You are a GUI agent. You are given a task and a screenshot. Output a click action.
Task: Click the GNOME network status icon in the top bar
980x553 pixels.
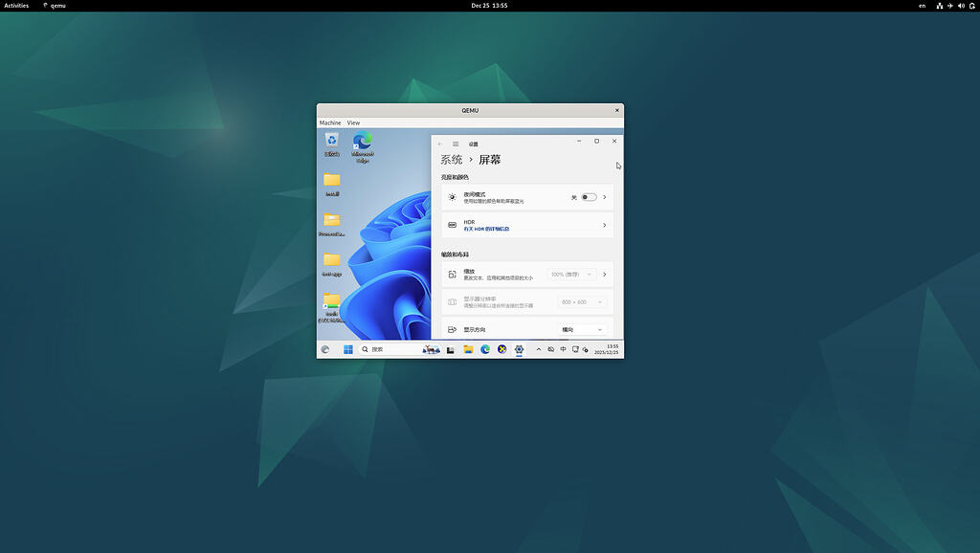click(939, 6)
